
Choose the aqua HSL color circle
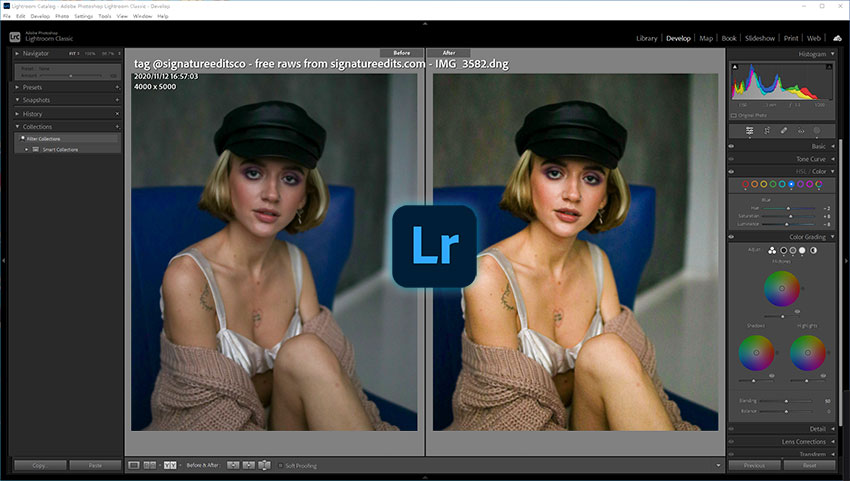click(x=782, y=184)
